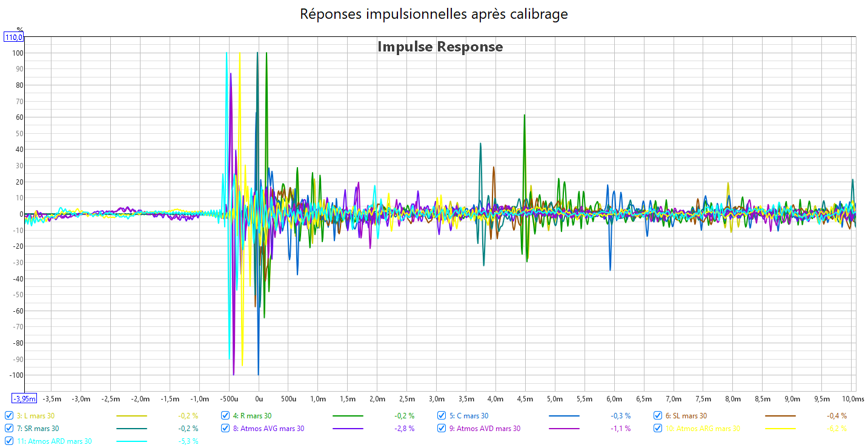Viewport: 868px width, 448px height.
Task: Hide the 5: C mars 30 trace
Action: tap(442, 416)
